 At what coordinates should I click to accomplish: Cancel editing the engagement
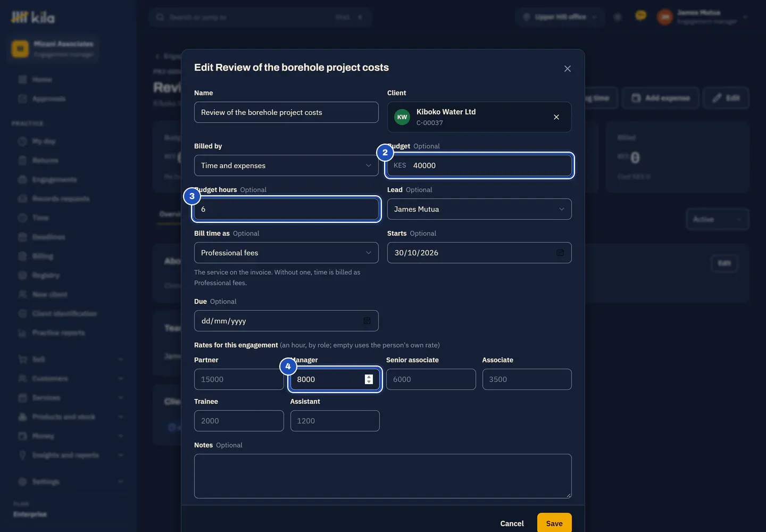pyautogui.click(x=512, y=523)
